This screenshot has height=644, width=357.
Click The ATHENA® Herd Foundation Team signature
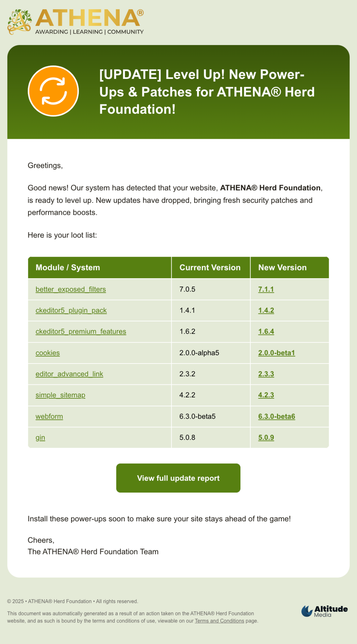(93, 552)
